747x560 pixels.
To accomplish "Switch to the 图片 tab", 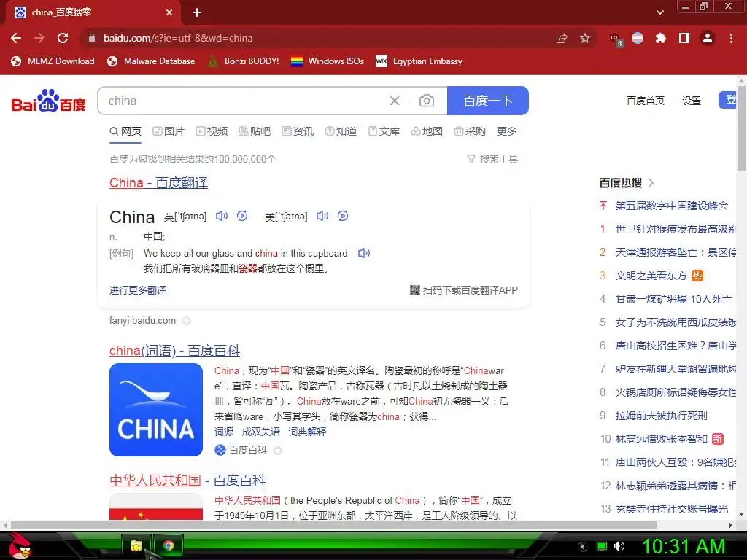I will point(169,131).
